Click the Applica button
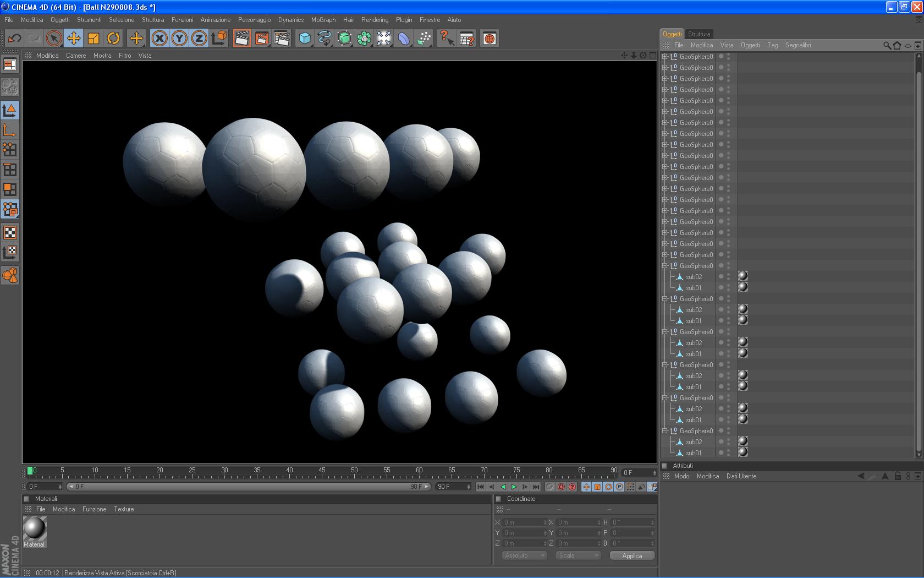Image resolution: width=924 pixels, height=578 pixels. point(632,555)
